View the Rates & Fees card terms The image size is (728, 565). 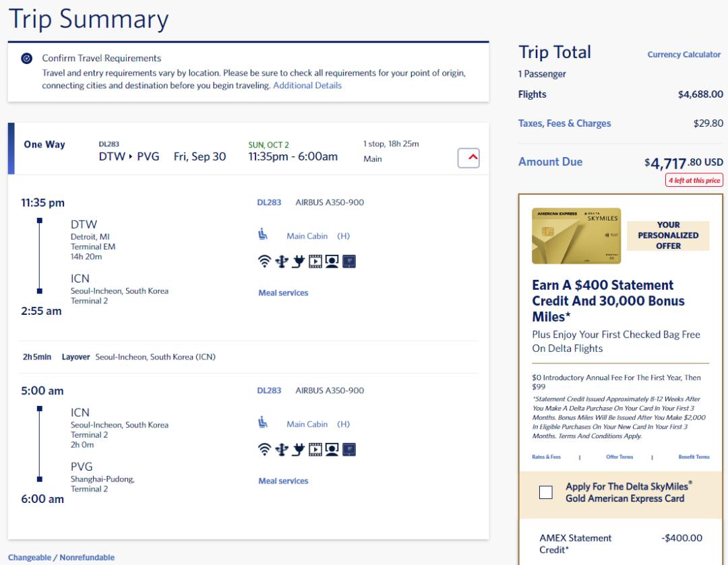point(546,457)
